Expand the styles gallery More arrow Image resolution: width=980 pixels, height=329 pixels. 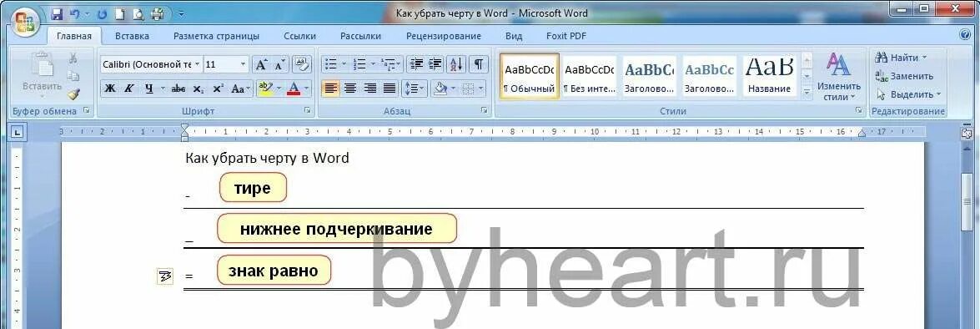point(807,93)
